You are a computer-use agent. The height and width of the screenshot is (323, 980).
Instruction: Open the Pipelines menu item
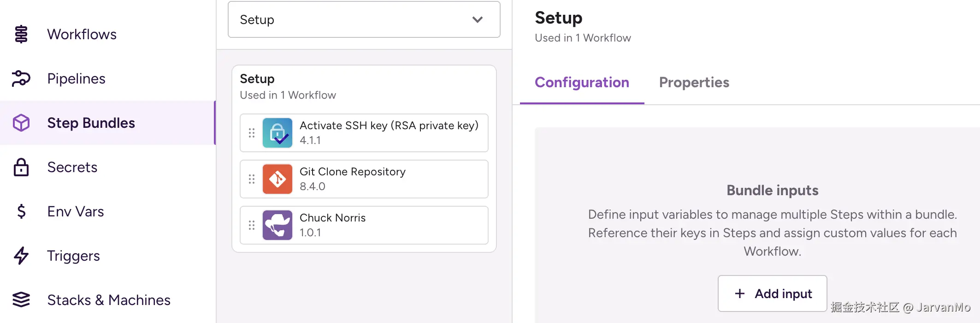coord(77,79)
